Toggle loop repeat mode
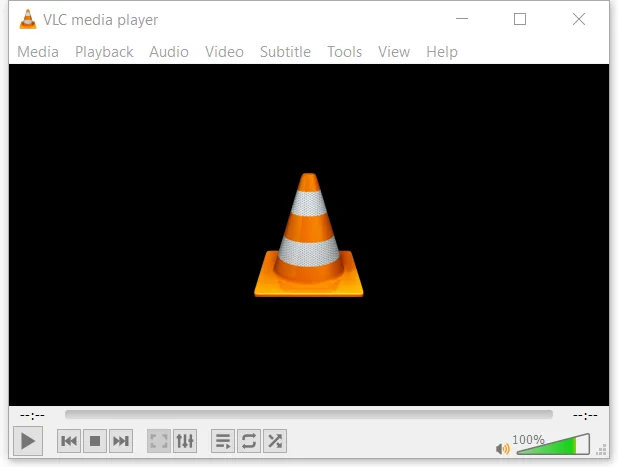 click(249, 441)
